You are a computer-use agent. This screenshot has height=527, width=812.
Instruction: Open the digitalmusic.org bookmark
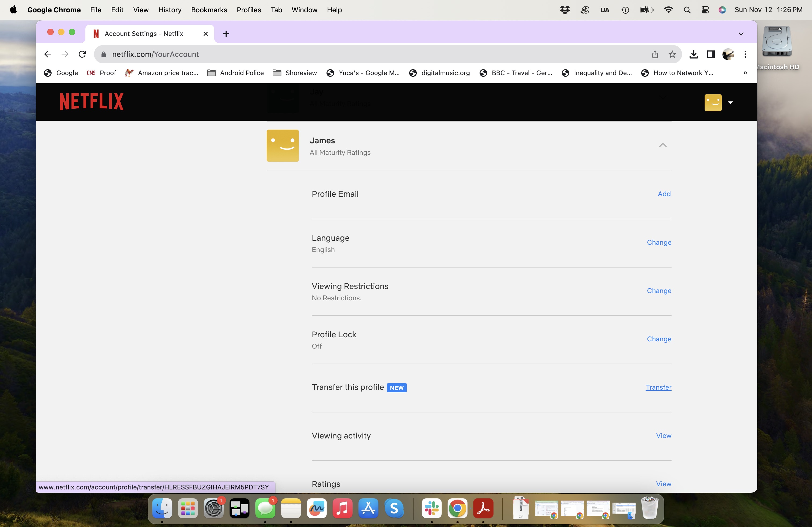440,73
